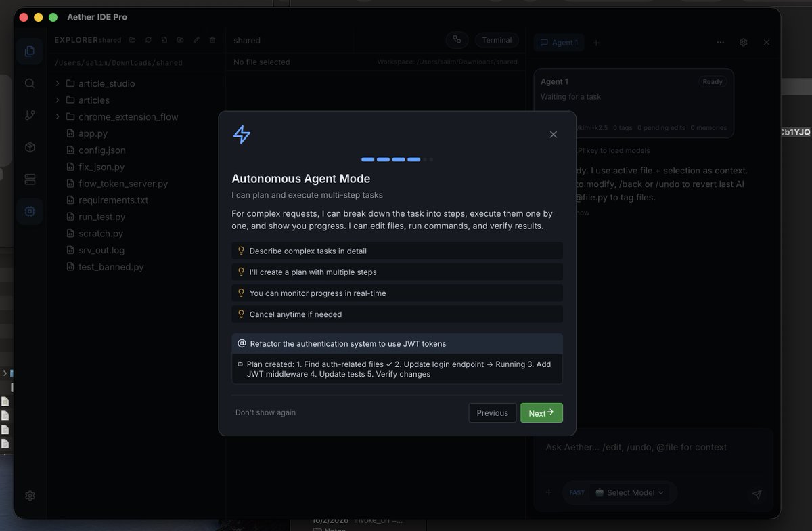Switch to the Agent 1 tab
Viewport: 812px width, 531px height.
559,42
